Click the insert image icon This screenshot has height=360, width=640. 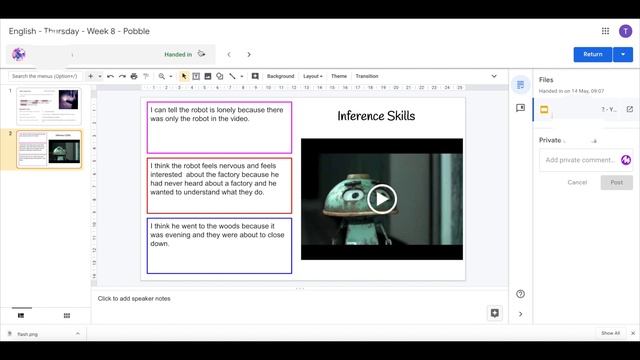tap(208, 76)
